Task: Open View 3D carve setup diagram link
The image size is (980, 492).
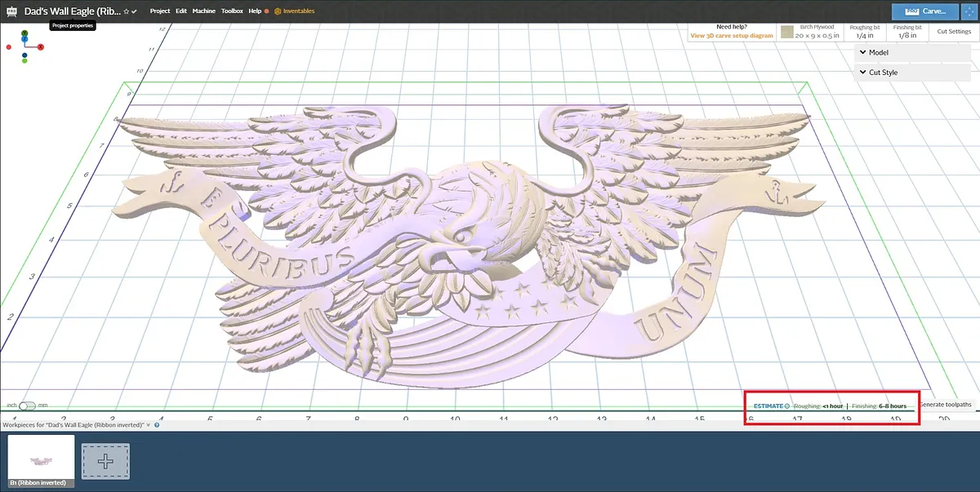Action: 731,36
